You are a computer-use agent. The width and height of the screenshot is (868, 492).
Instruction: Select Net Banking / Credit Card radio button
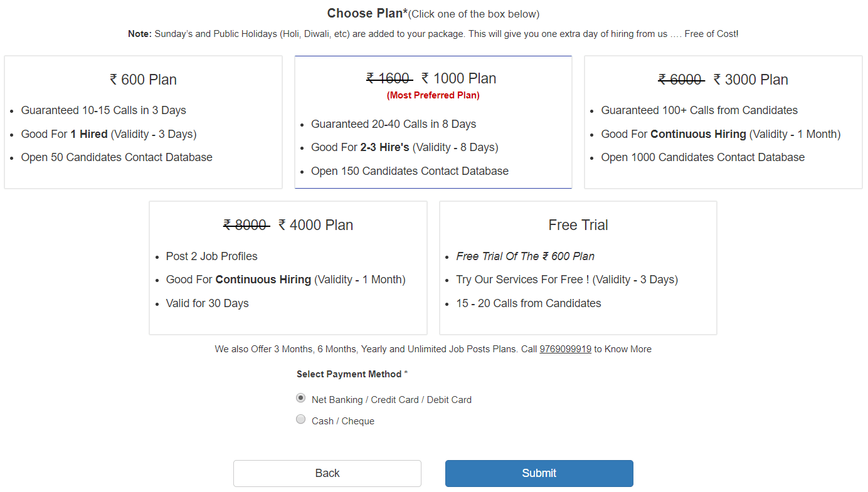click(x=301, y=398)
